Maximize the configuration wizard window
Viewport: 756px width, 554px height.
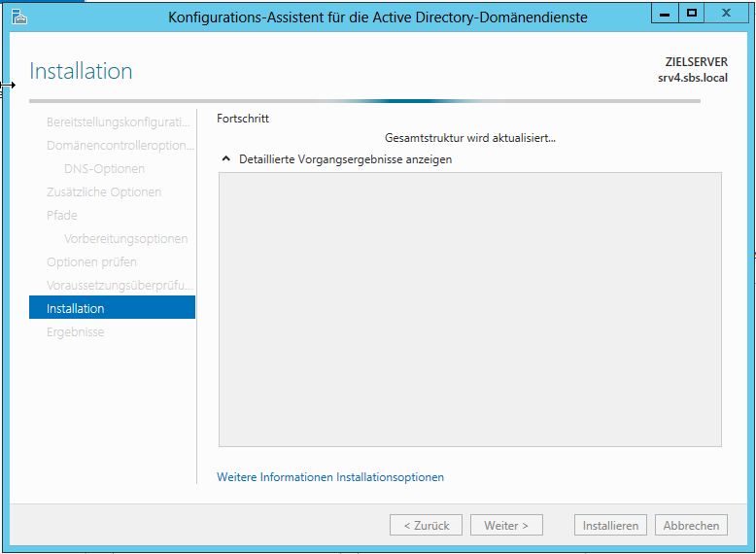coord(691,14)
